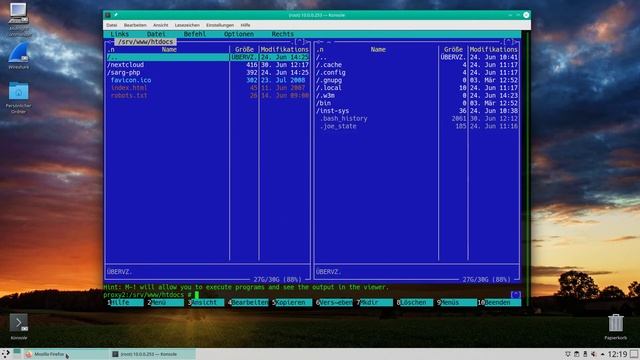Open the Links menu in Midnight Commander
The image size is (640, 360).
120,34
